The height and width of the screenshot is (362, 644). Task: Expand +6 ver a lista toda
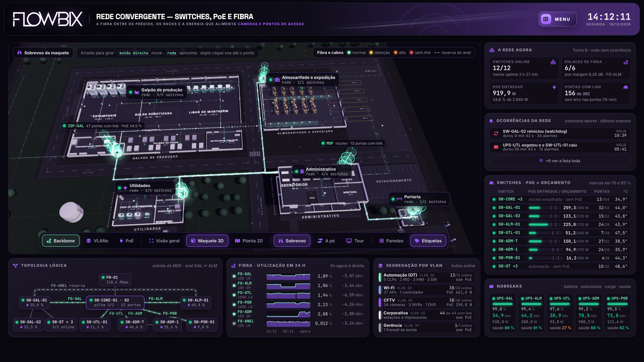coord(560,161)
